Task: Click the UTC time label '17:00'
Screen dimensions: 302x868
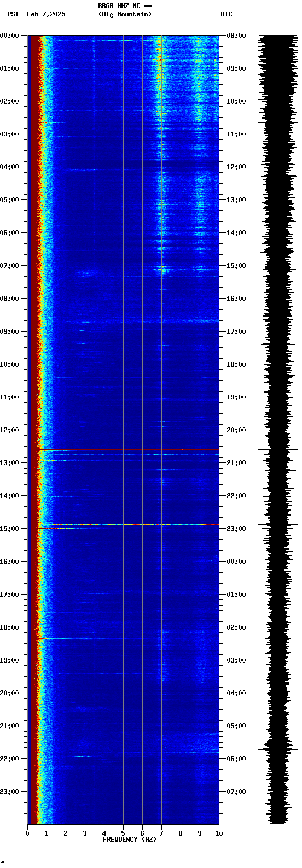Action: [x=236, y=332]
